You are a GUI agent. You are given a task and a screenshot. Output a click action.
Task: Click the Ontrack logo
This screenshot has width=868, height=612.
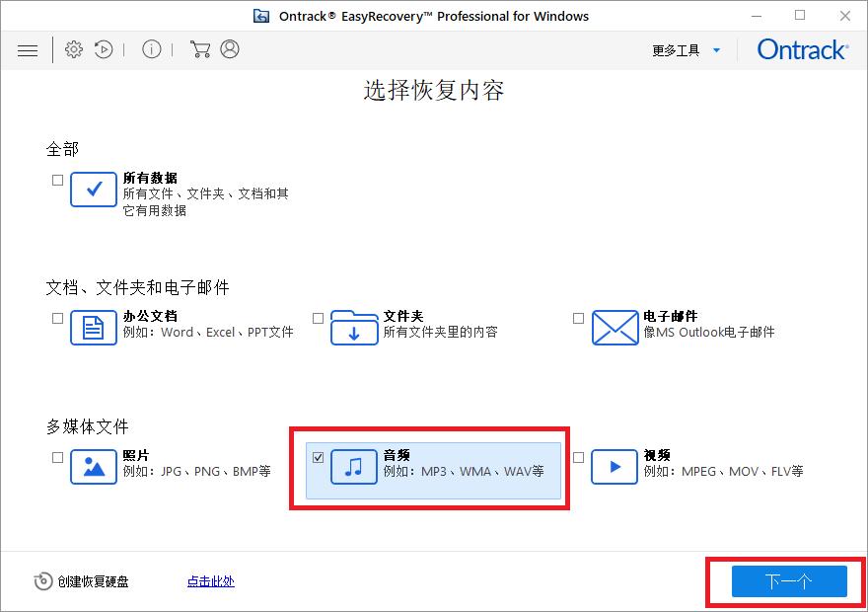coord(801,48)
